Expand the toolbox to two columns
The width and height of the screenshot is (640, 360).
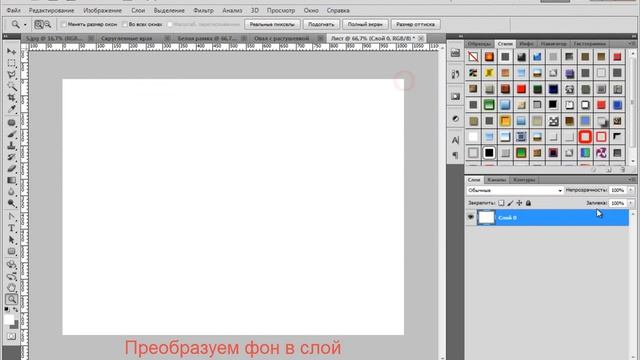(x=6, y=36)
